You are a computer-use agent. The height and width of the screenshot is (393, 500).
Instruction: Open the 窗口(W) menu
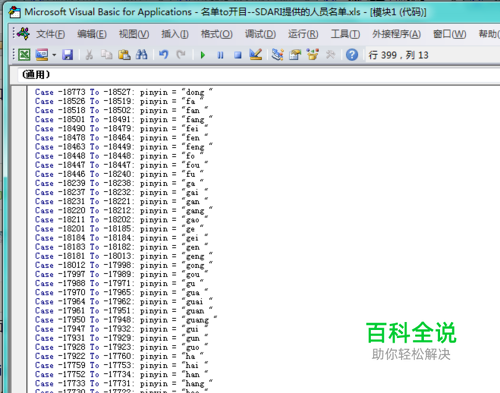coord(450,34)
